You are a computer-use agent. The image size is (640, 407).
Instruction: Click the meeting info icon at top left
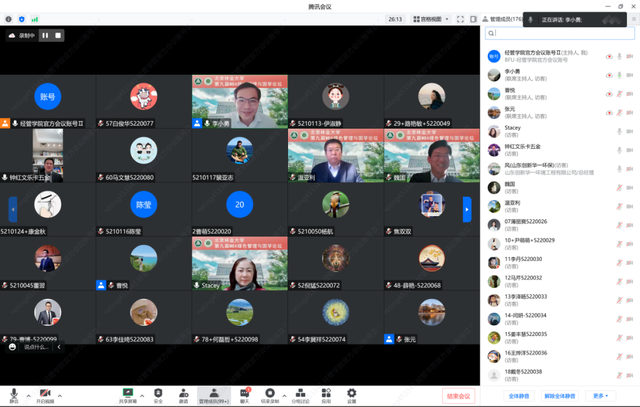(x=8, y=19)
